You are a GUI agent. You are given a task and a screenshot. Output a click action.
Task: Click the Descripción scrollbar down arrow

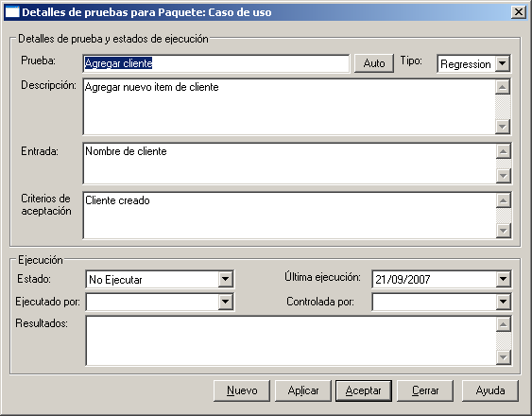pos(503,127)
